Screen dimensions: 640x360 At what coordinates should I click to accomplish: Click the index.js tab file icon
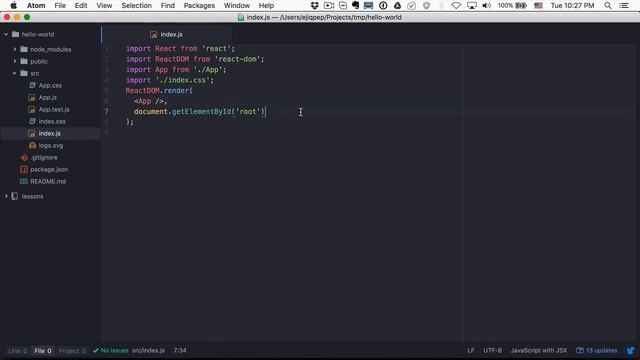tap(153, 35)
